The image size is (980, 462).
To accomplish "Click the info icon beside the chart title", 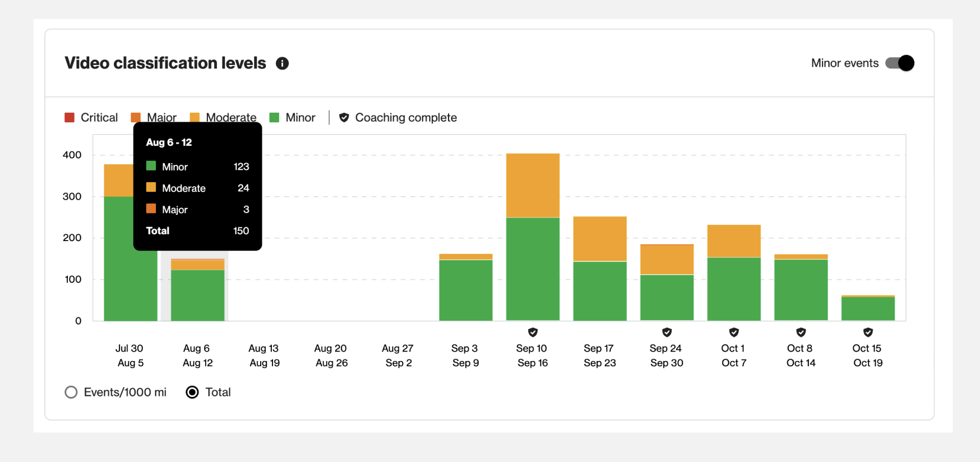I will point(282,63).
